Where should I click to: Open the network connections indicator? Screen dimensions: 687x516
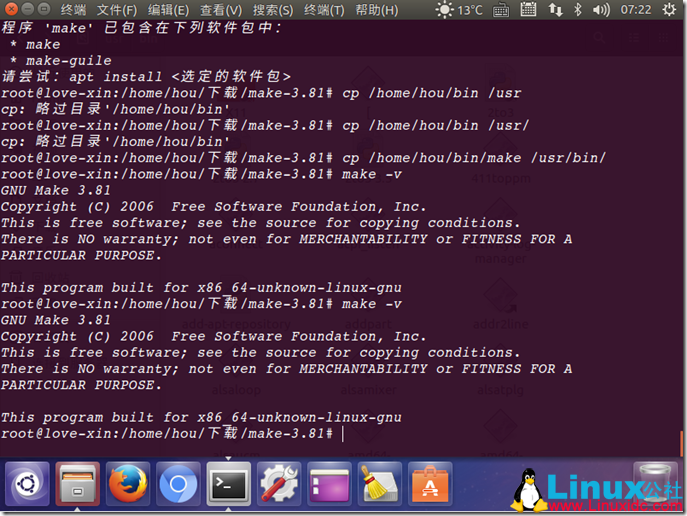coord(555,10)
